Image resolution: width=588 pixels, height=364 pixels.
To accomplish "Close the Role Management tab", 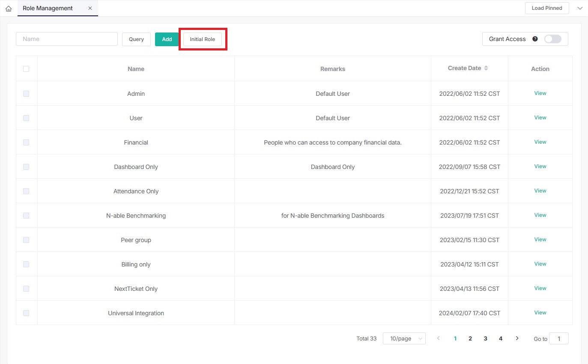I will click(90, 8).
